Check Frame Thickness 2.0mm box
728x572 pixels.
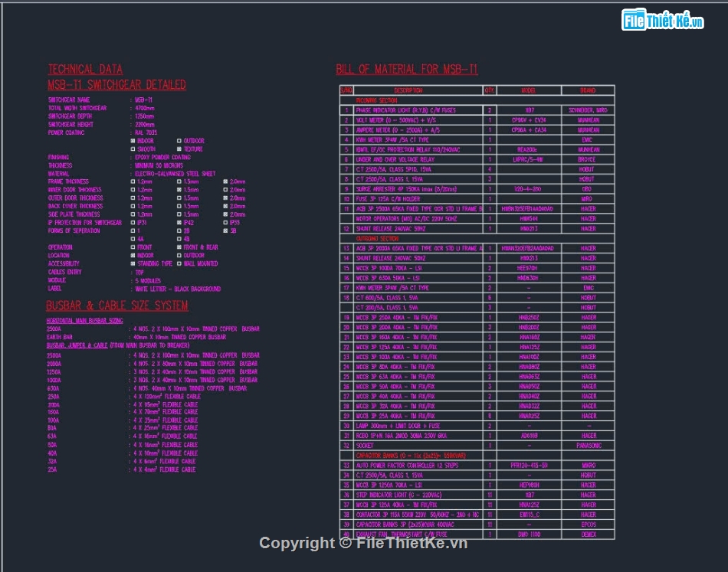[x=225, y=181]
